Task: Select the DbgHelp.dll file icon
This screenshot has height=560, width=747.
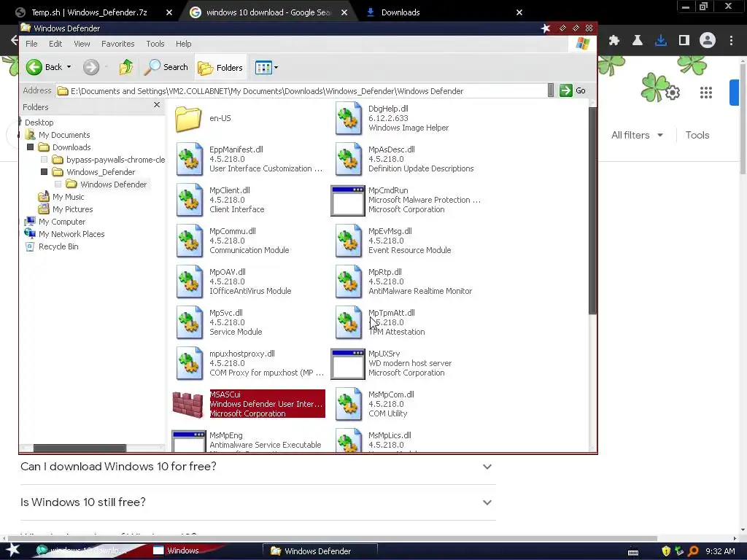Action: pyautogui.click(x=349, y=118)
